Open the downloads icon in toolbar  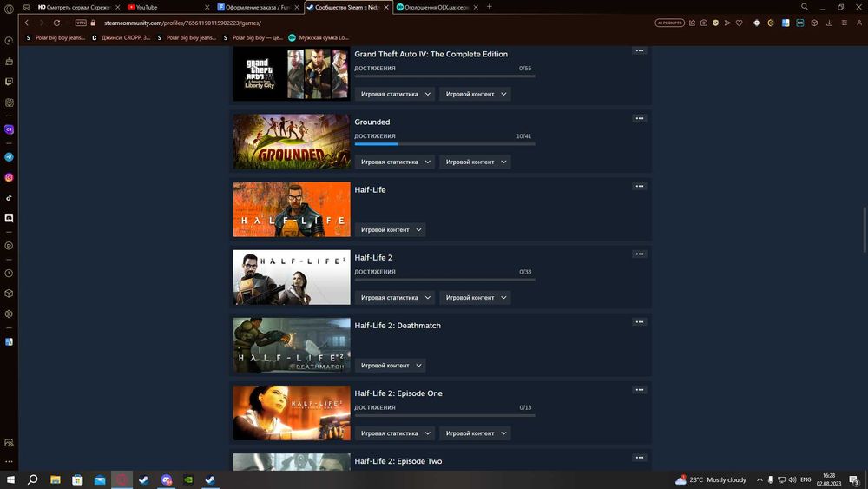pos(829,23)
